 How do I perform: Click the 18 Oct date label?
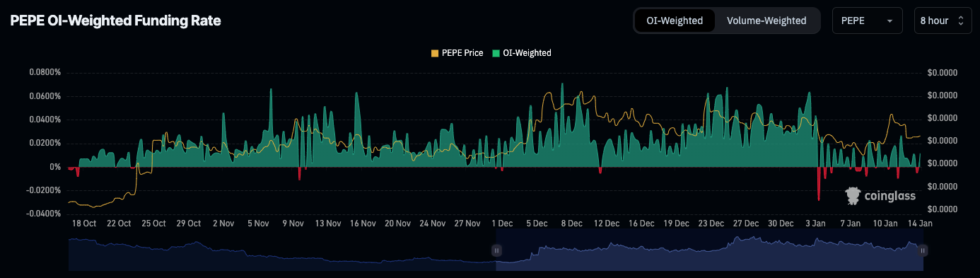tap(84, 224)
